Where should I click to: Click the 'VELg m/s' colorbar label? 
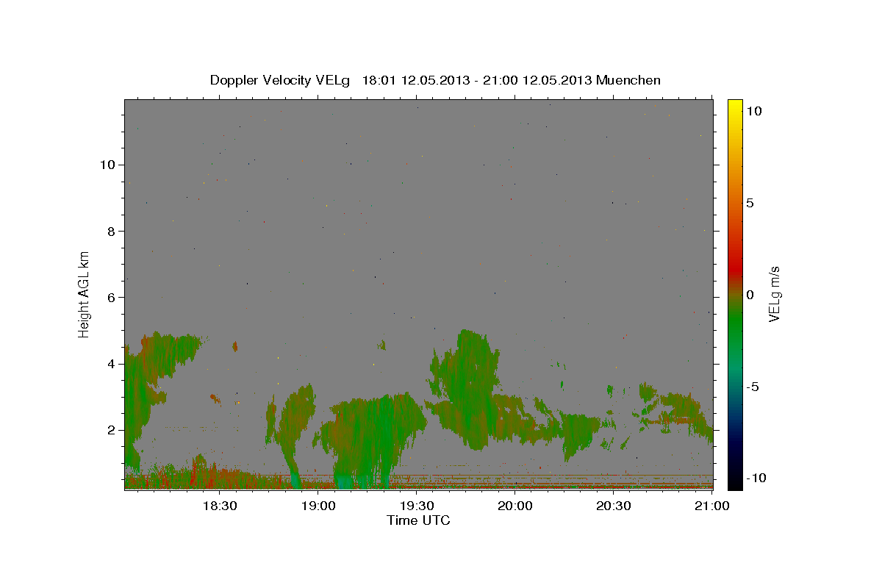pos(773,294)
